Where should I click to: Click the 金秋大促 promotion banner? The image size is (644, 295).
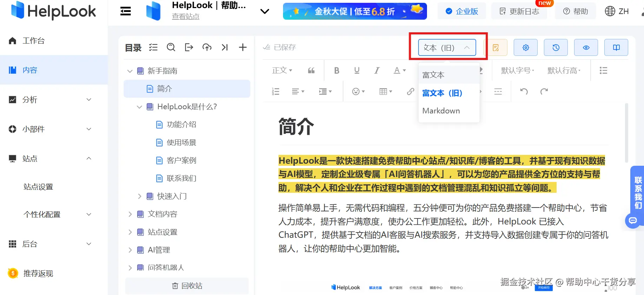click(x=355, y=11)
